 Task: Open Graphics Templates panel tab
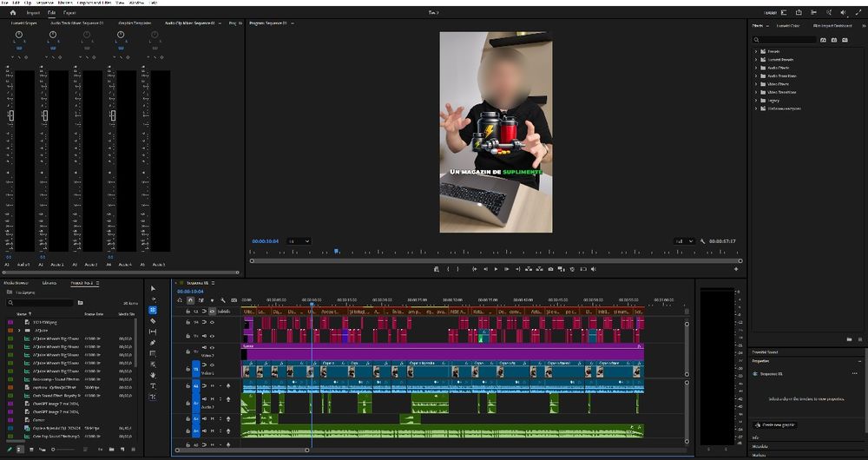pos(135,23)
